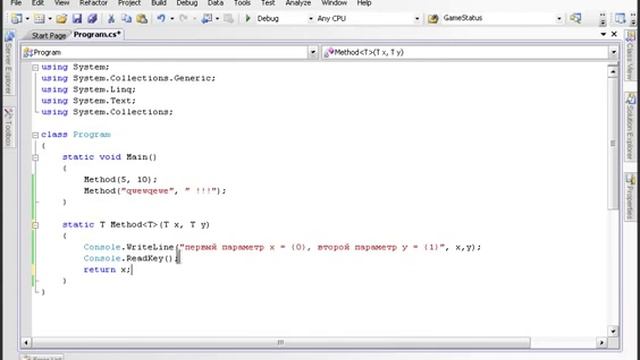This screenshot has height=360, width=640.
Task: Open the Any CPU platform dropdown
Action: [417, 19]
